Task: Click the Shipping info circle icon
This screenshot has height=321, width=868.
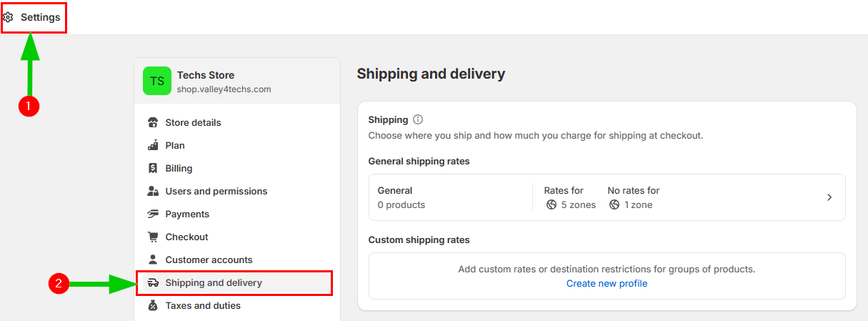Action: [418, 119]
